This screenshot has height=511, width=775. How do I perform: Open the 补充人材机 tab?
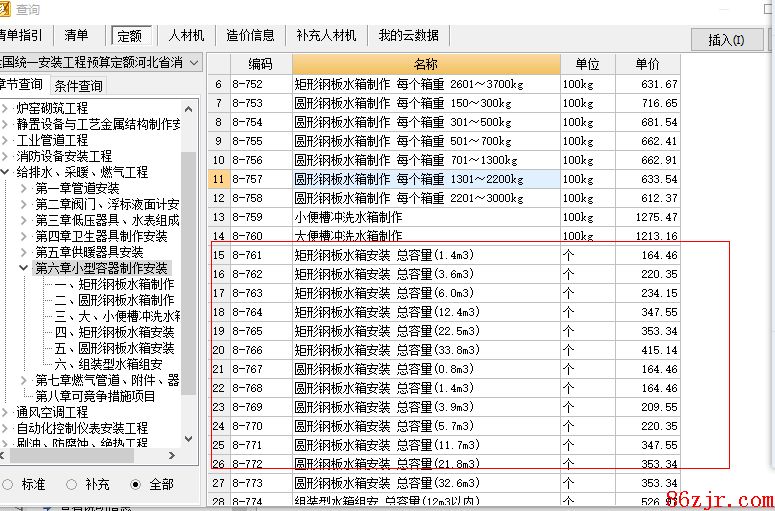pos(326,36)
